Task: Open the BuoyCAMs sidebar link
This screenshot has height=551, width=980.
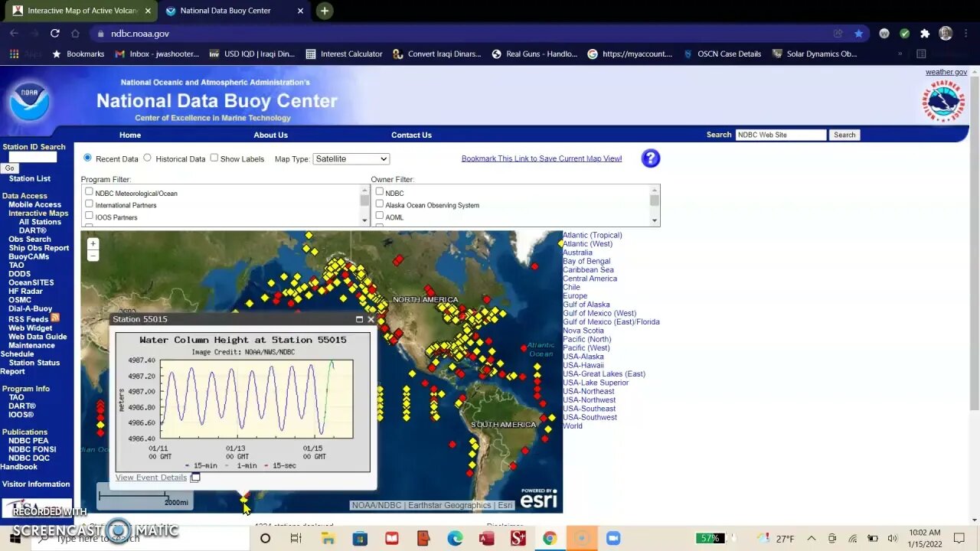Action: tap(28, 256)
